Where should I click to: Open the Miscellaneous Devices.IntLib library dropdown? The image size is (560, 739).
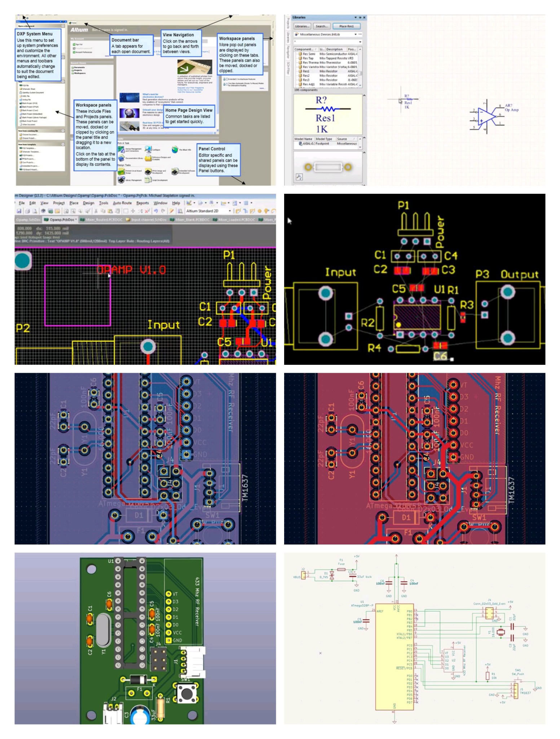click(356, 34)
